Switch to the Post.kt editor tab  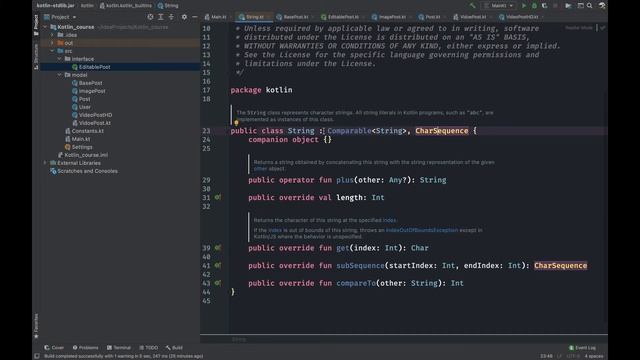pos(430,17)
